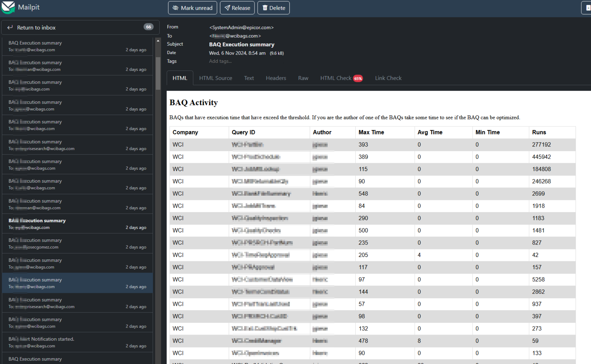Click the Runs value 5258
Viewport: 591px width, 364px height.
(x=538, y=279)
